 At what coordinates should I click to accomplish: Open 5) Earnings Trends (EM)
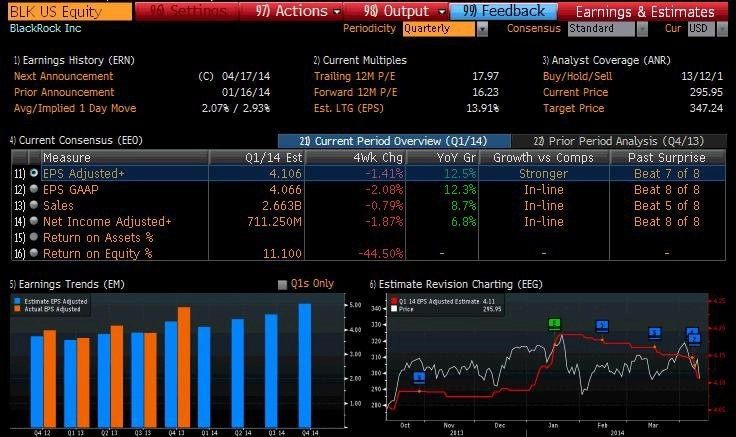tap(67, 284)
